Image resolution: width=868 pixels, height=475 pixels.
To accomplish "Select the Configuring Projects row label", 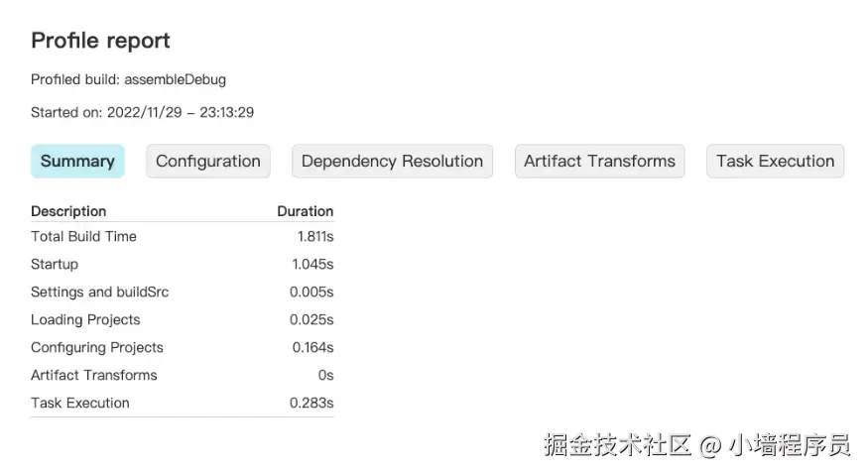I will pos(97,347).
